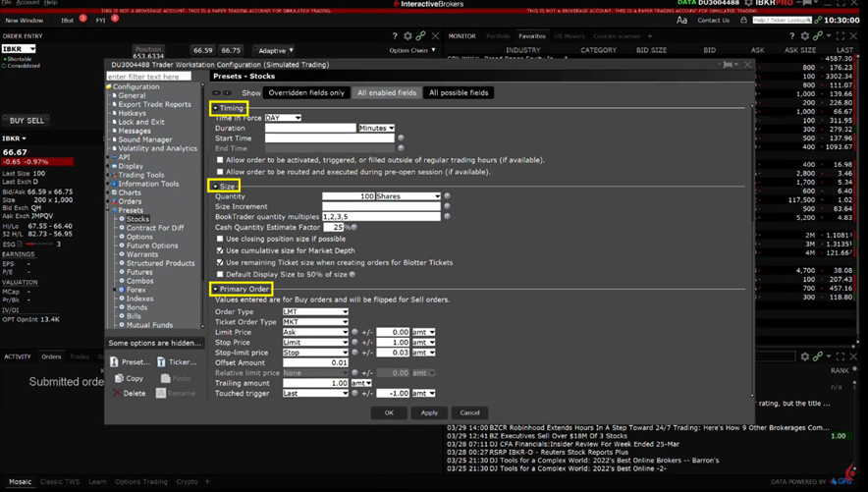The height and width of the screenshot is (492, 868).
Task: Click the Order Entry panel gear icon
Action: (x=408, y=36)
